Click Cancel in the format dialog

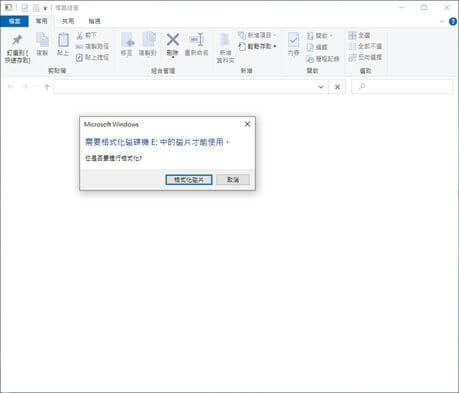pyautogui.click(x=233, y=180)
